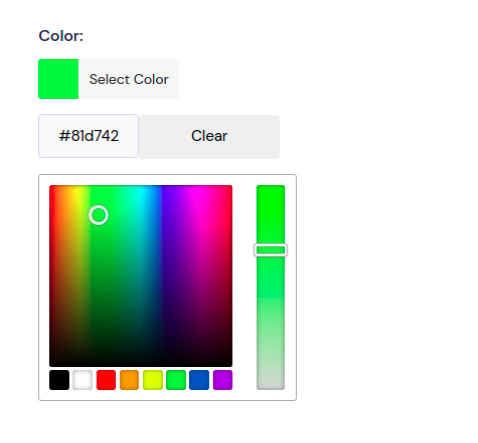The height and width of the screenshot is (443, 478).
Task: Click the circular picker handle in color field
Action: coord(98,215)
